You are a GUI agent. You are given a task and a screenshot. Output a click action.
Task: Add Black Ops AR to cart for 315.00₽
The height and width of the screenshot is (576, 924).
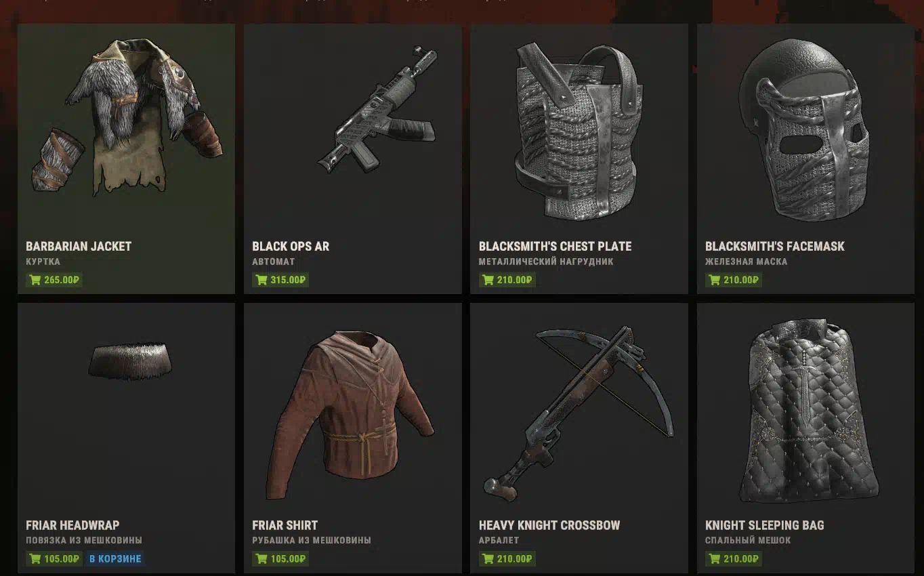coord(280,280)
